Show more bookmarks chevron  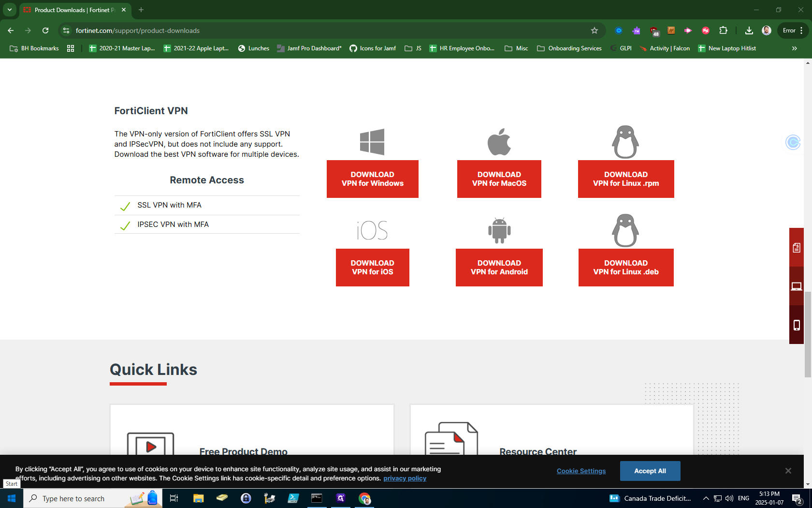tap(795, 48)
